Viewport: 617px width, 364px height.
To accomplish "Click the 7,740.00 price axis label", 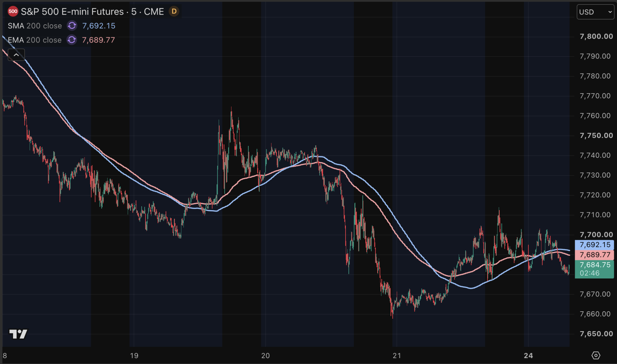I will tap(595, 155).
